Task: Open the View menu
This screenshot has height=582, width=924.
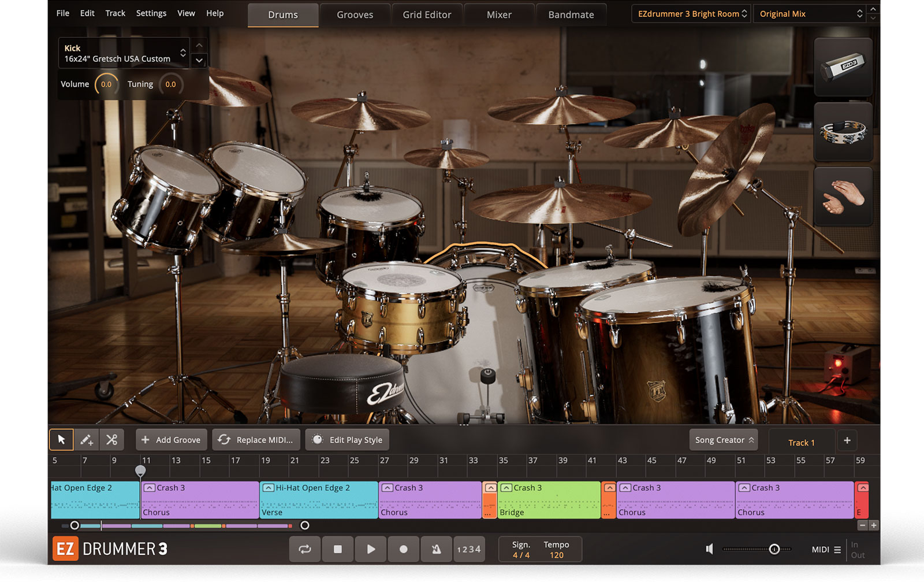Action: (186, 13)
